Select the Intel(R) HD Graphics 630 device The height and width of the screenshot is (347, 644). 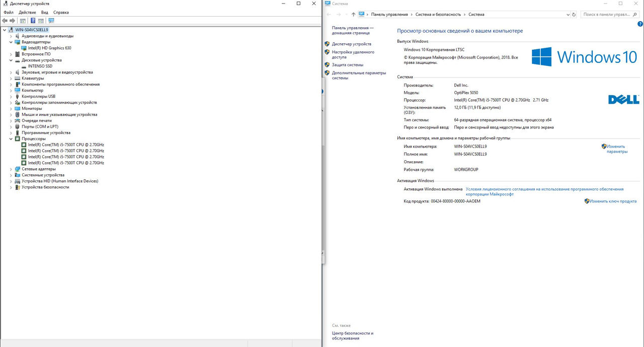point(49,48)
